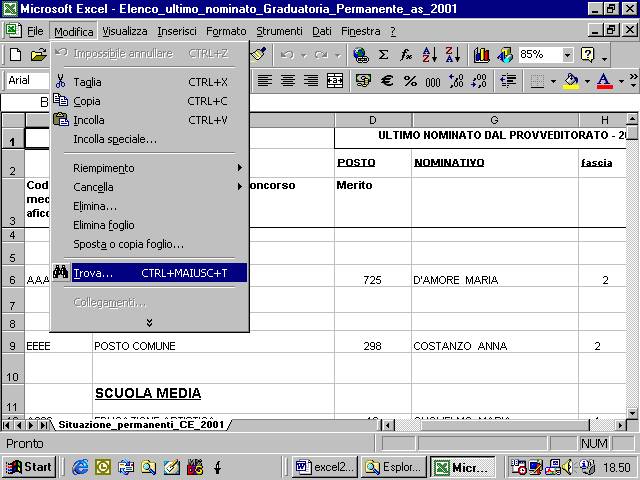Sort descending with the Z-A icon
Image resolution: width=640 pixels, height=480 pixels.
click(450, 55)
